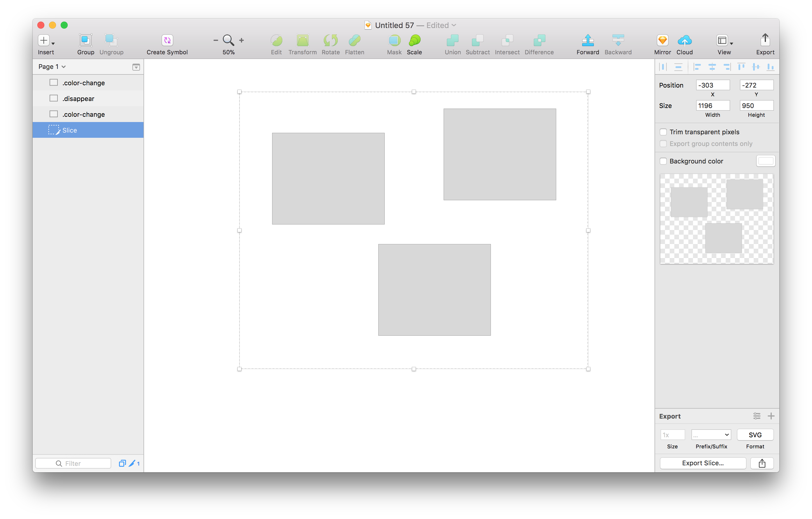Click the zoom magnifier icon
This screenshot has width=812, height=519.
(x=228, y=40)
